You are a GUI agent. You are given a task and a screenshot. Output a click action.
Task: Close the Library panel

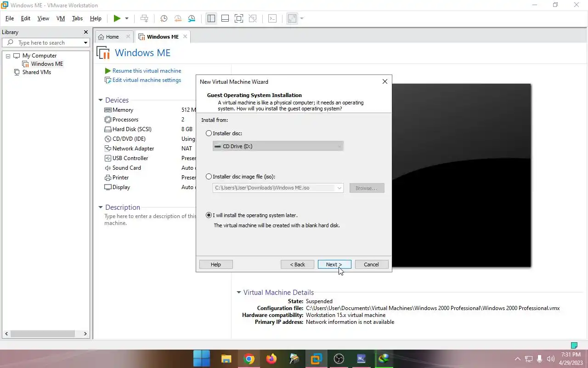85,32
